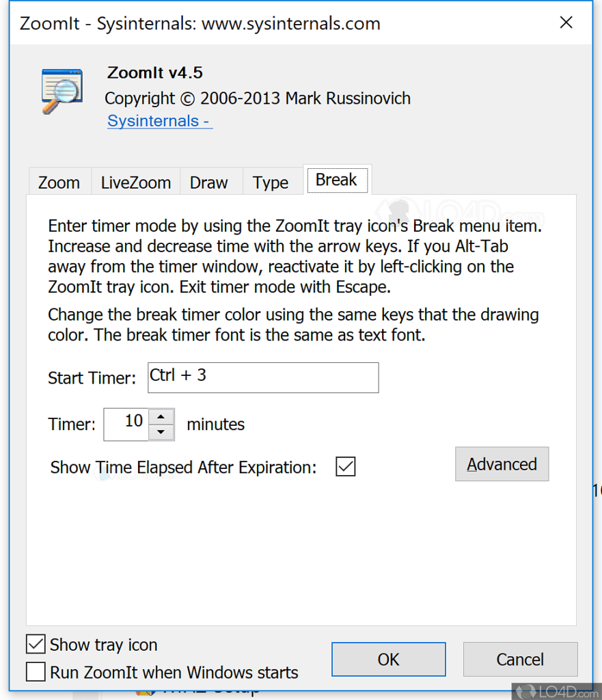
Task: Click the ZoomIt v4.5 version heading
Action: (x=155, y=73)
